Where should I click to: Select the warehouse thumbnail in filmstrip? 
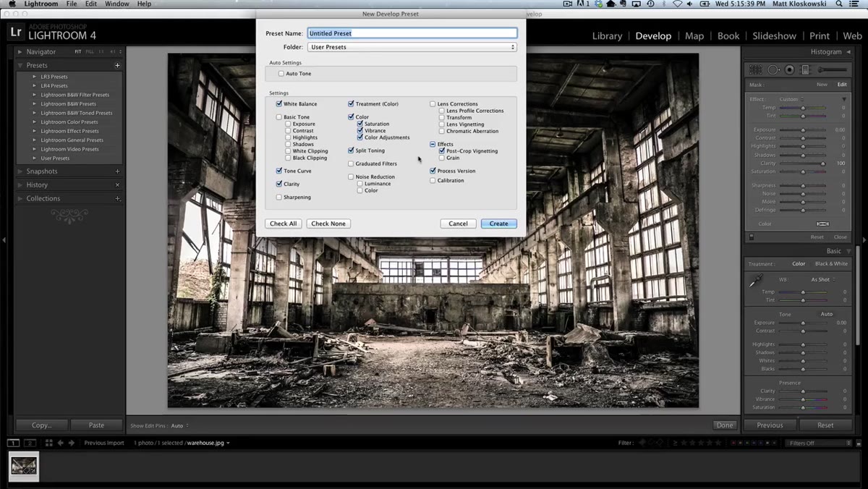click(x=24, y=467)
